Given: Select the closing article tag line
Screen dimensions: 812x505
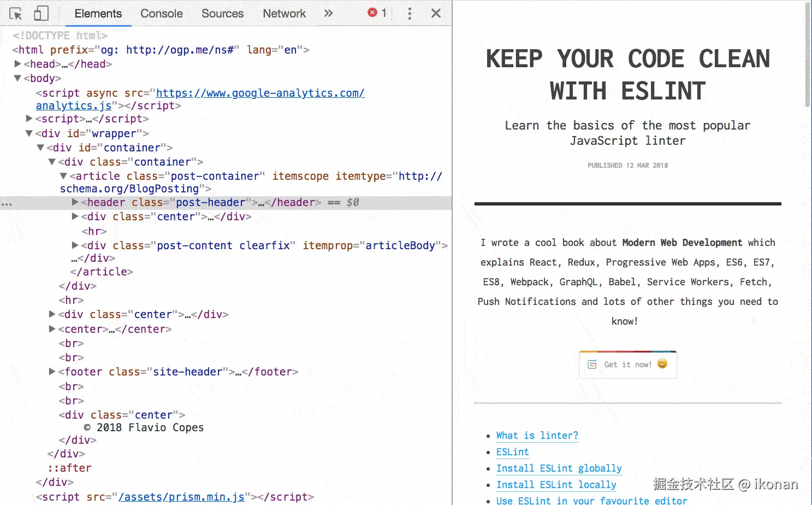Looking at the screenshot, I should pos(102,272).
